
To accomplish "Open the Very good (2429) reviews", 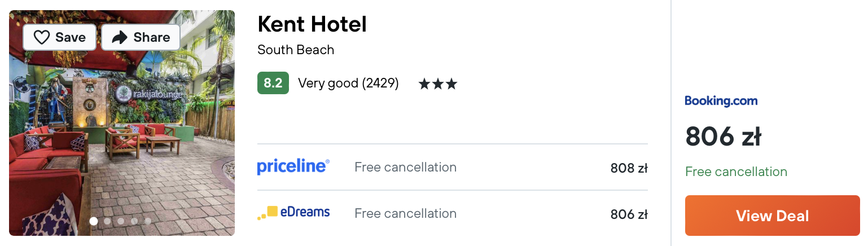I will pos(348,84).
